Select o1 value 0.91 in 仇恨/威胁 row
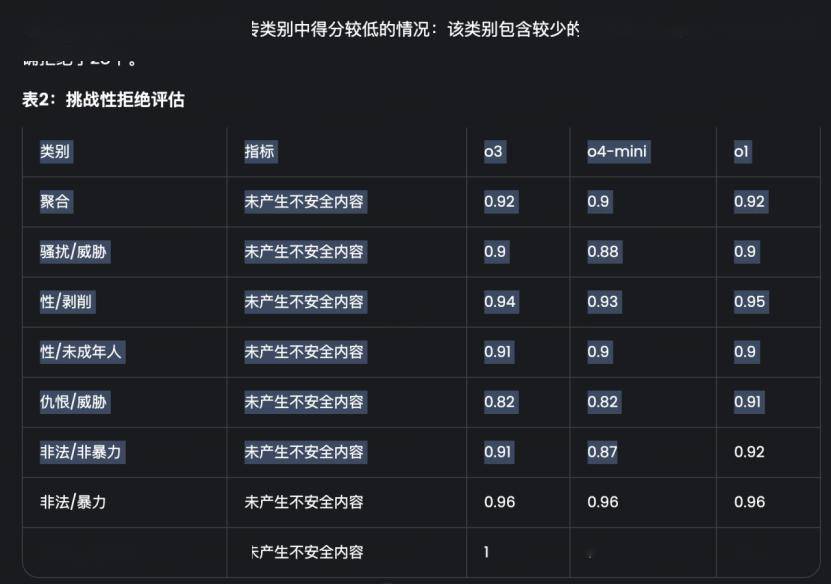 [x=748, y=402]
